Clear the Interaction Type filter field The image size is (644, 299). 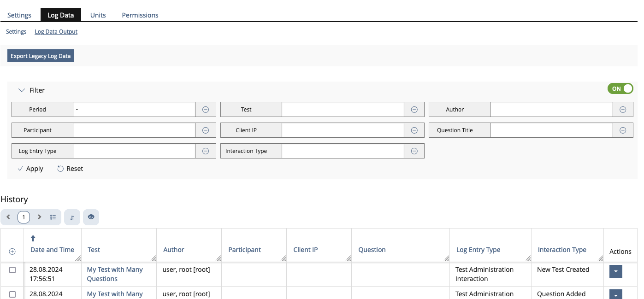(x=414, y=151)
